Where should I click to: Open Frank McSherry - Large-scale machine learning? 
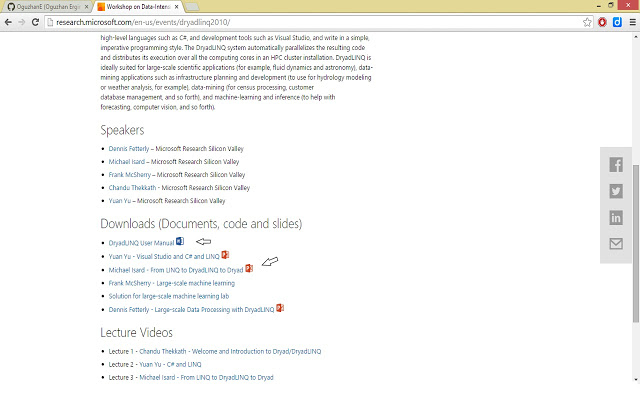171,283
